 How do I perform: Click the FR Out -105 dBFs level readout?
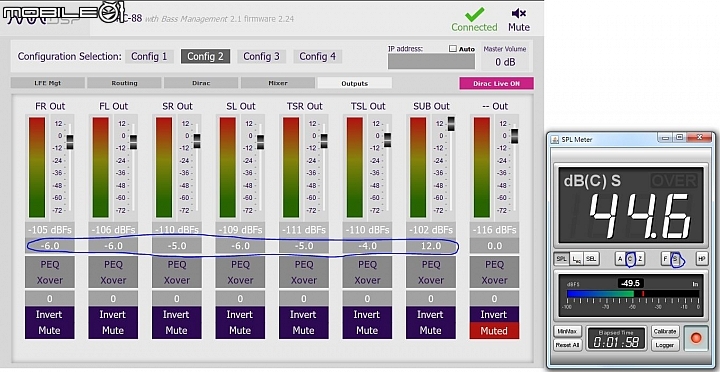50,230
